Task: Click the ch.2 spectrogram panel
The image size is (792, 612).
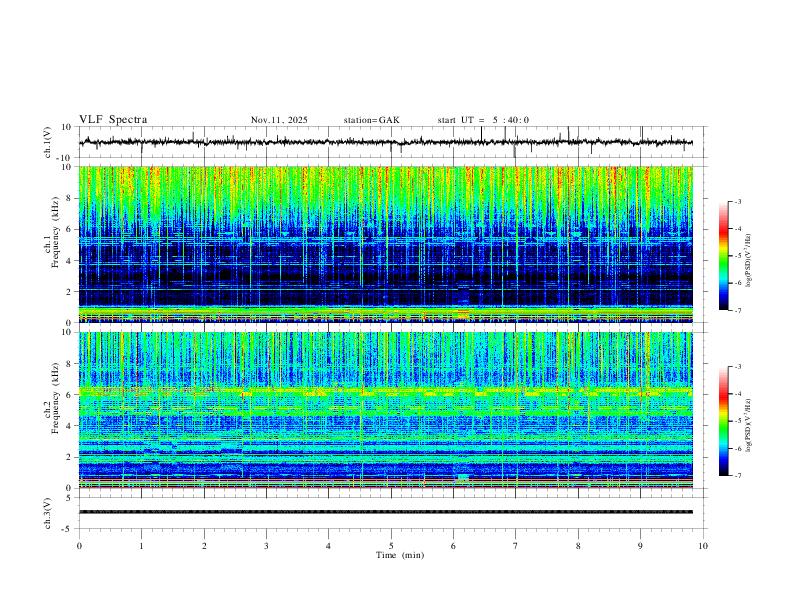Action: click(385, 410)
